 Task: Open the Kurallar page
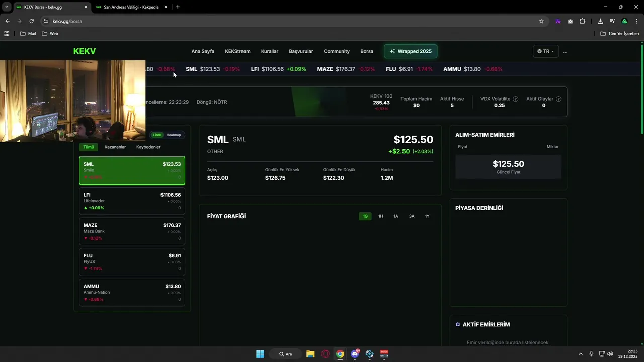point(270,51)
